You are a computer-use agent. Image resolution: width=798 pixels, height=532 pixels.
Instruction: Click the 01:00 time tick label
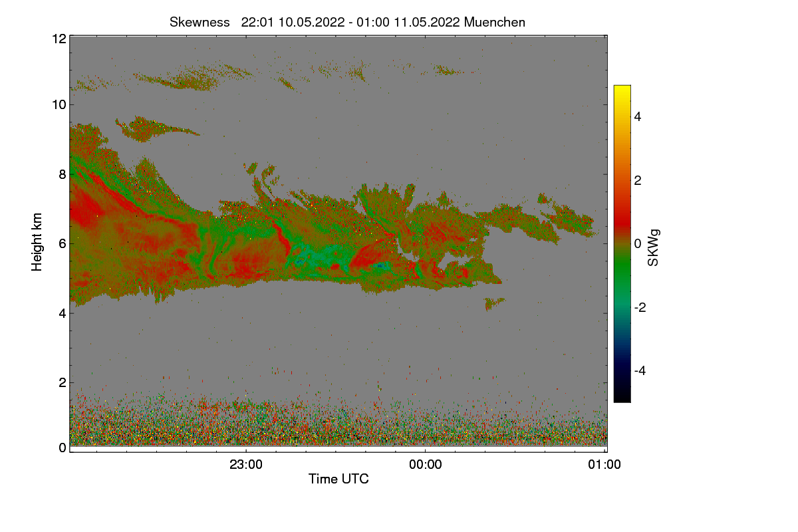tap(605, 465)
